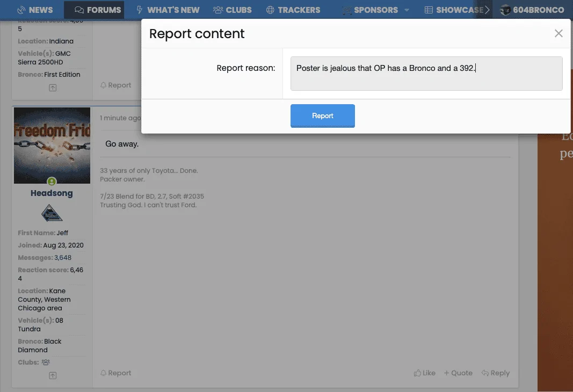Open the Forums tab
Viewport: 573px width, 392px height.
[98, 10]
